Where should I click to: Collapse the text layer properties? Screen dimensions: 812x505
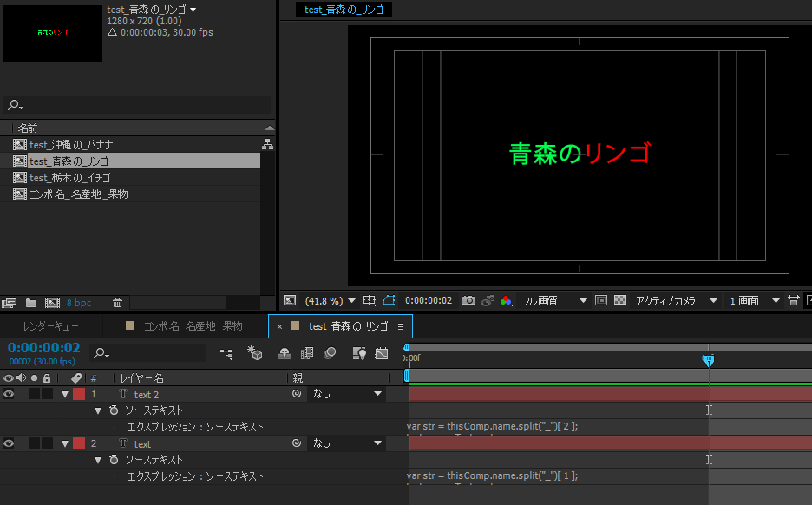[x=65, y=443]
